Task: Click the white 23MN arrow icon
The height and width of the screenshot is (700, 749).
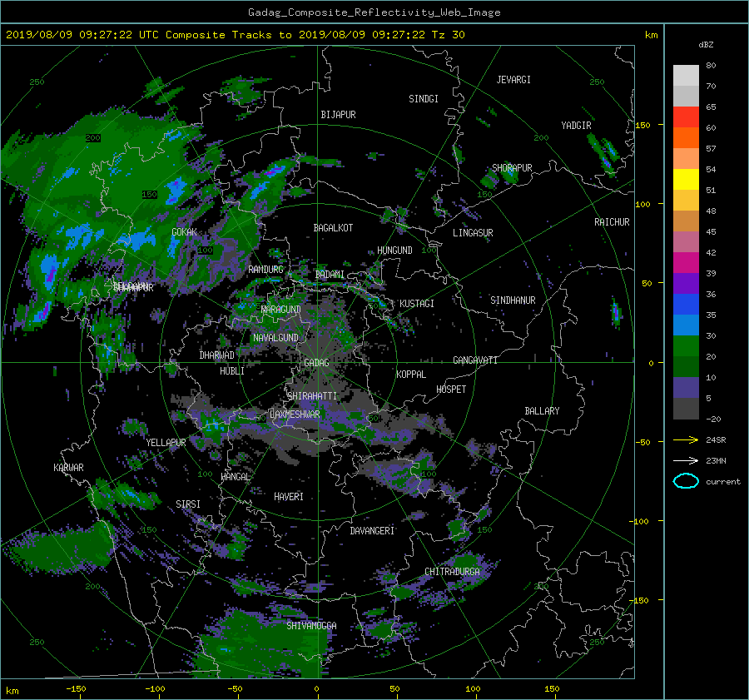Action: (686, 460)
